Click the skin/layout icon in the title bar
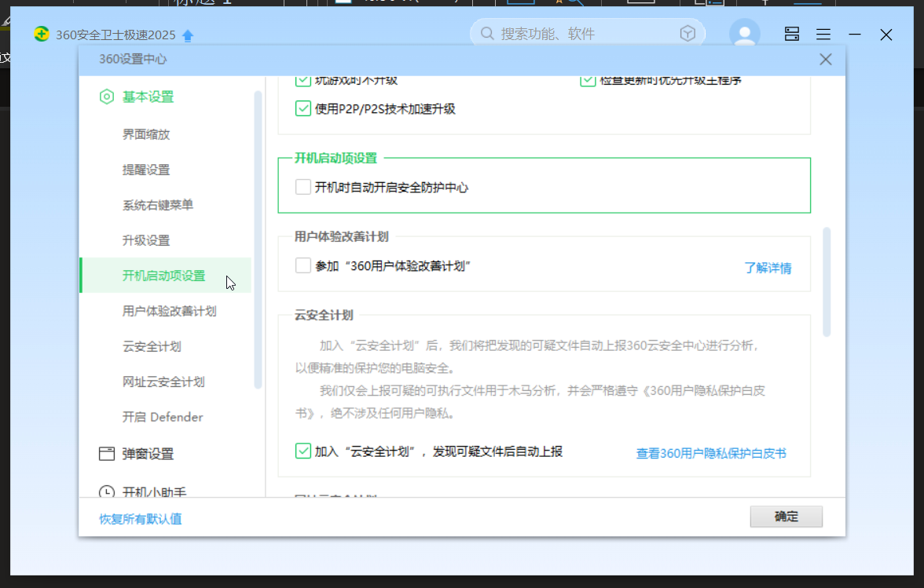 coord(792,34)
